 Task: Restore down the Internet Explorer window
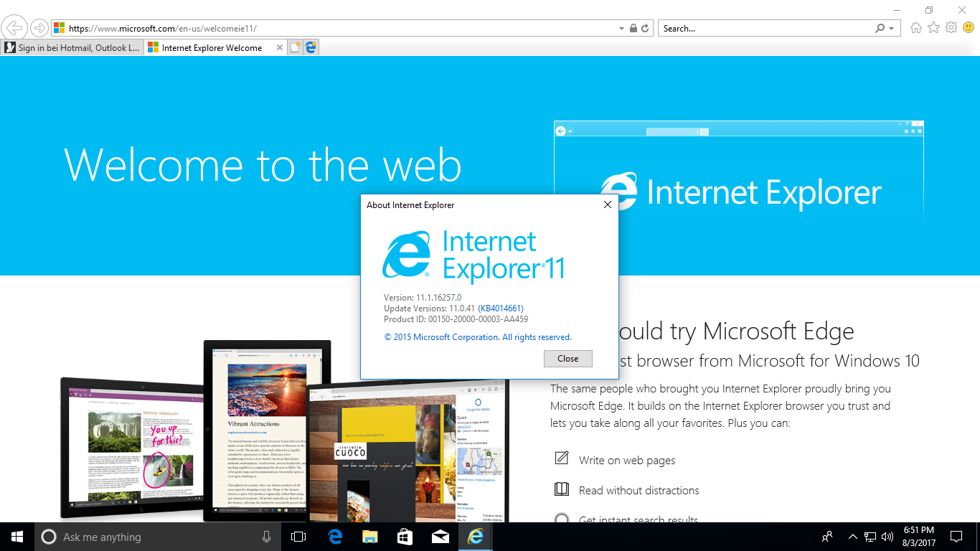pyautogui.click(x=929, y=10)
